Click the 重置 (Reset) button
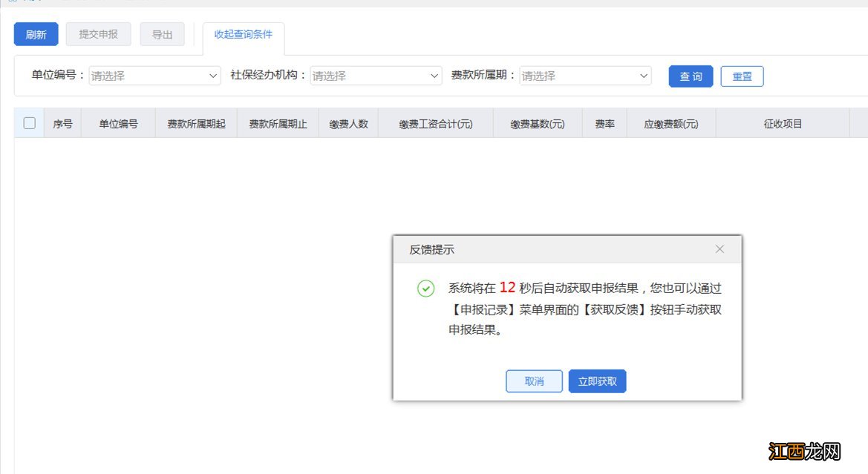This screenshot has width=868, height=474. point(742,76)
